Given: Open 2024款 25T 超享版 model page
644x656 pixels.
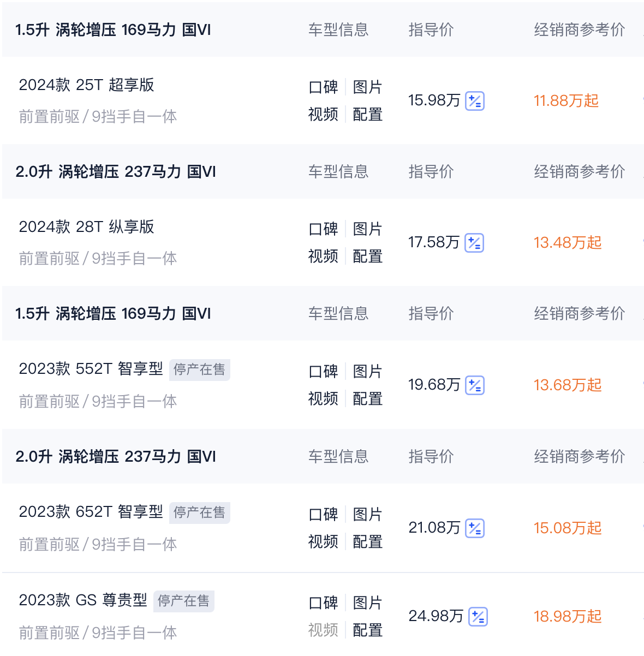Looking at the screenshot, I should coord(86,85).
